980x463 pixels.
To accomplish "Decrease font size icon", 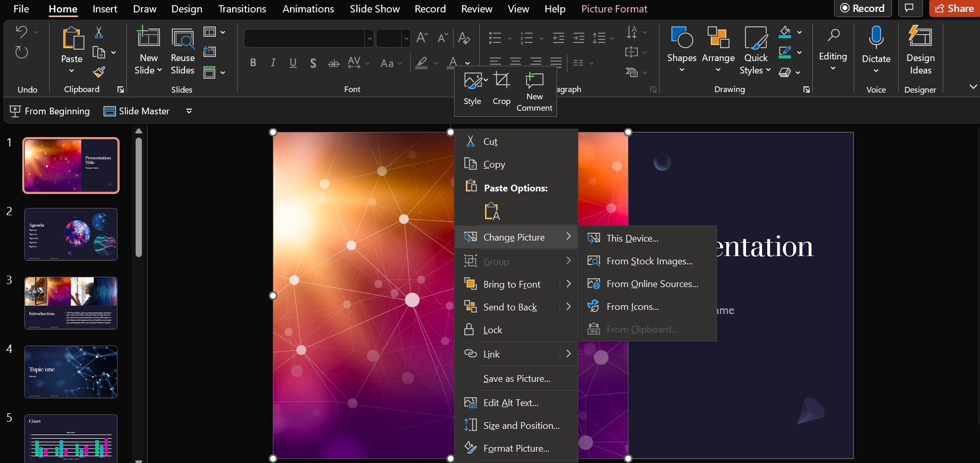I will tap(443, 37).
